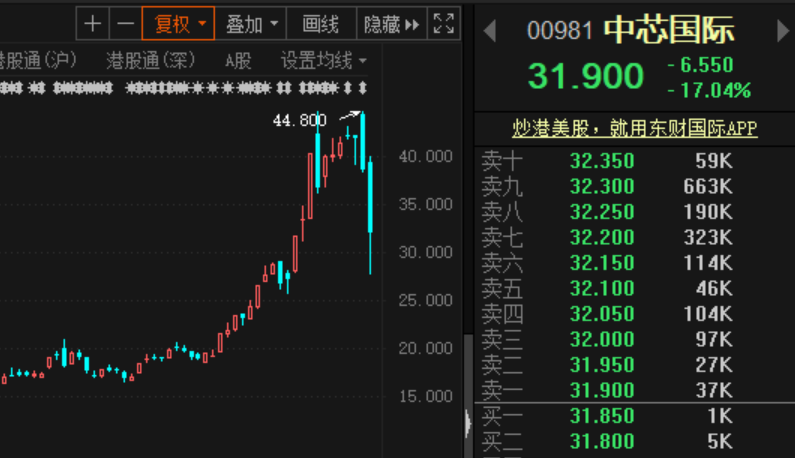
Task: Zoom in chart with plus icon
Action: 92,24
